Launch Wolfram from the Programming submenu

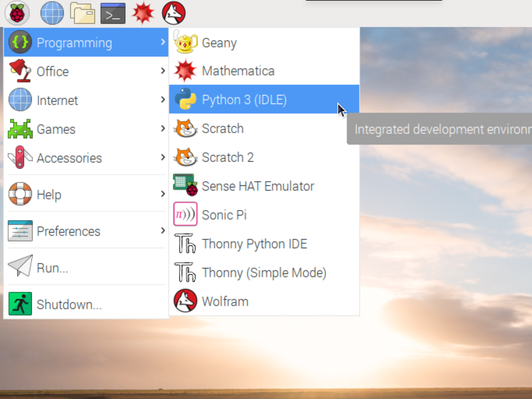coord(264,301)
